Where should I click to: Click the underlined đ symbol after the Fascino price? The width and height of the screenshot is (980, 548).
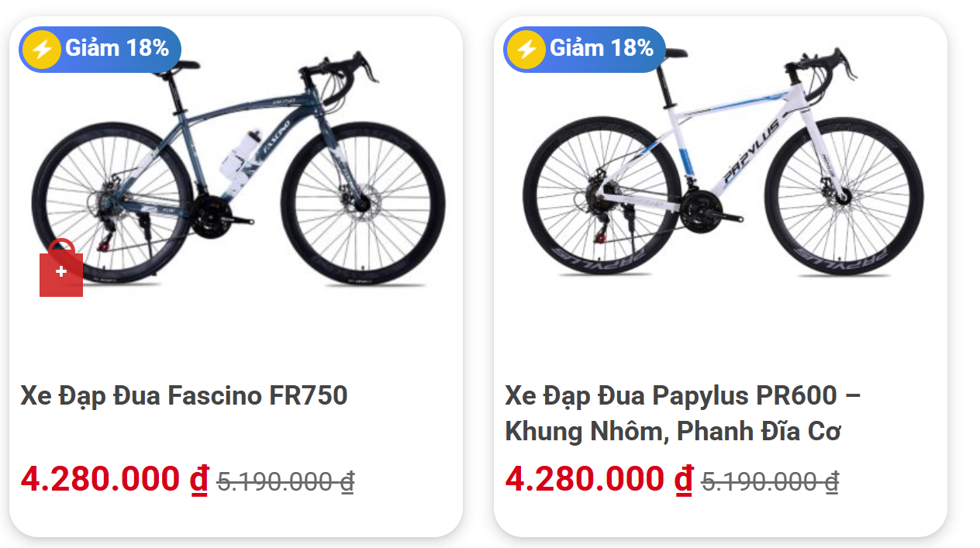[x=199, y=480]
